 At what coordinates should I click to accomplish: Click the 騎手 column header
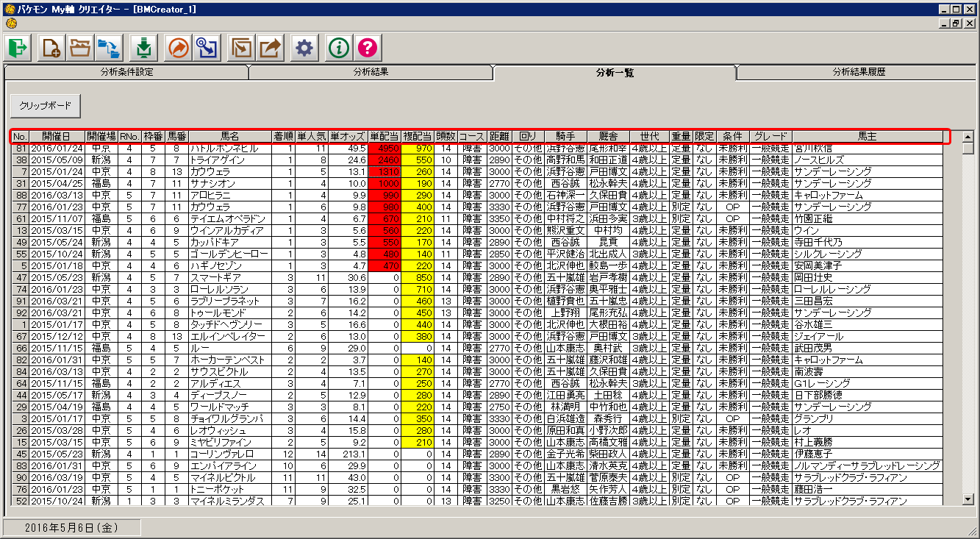click(x=565, y=136)
